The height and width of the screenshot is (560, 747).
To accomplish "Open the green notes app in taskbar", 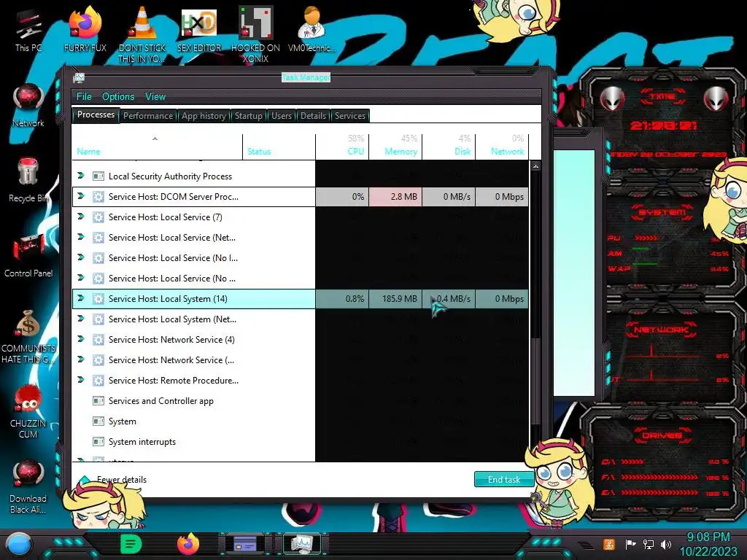I will (131, 544).
